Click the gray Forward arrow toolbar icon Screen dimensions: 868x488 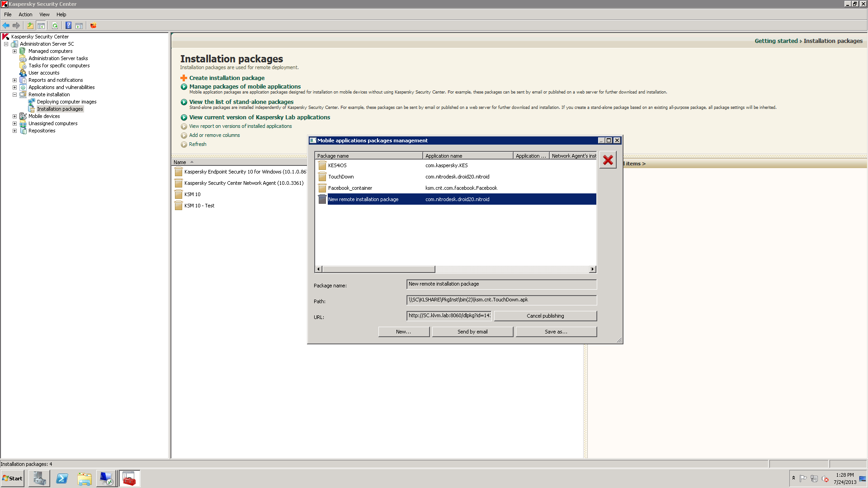(16, 25)
